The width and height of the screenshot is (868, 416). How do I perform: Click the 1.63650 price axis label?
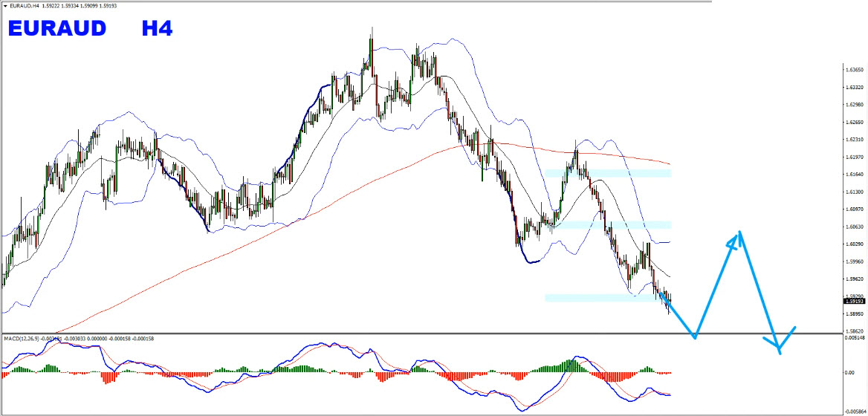coord(855,71)
